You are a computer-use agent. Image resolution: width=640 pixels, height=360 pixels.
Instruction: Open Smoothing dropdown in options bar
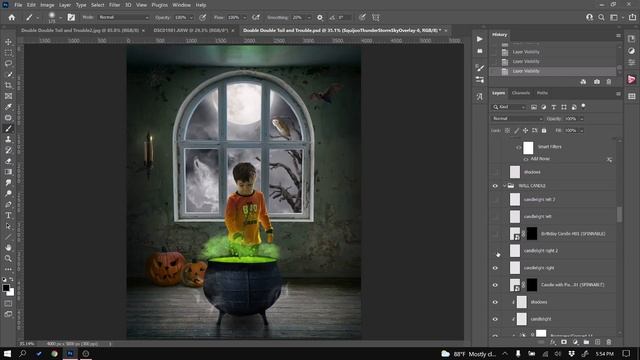pos(309,18)
